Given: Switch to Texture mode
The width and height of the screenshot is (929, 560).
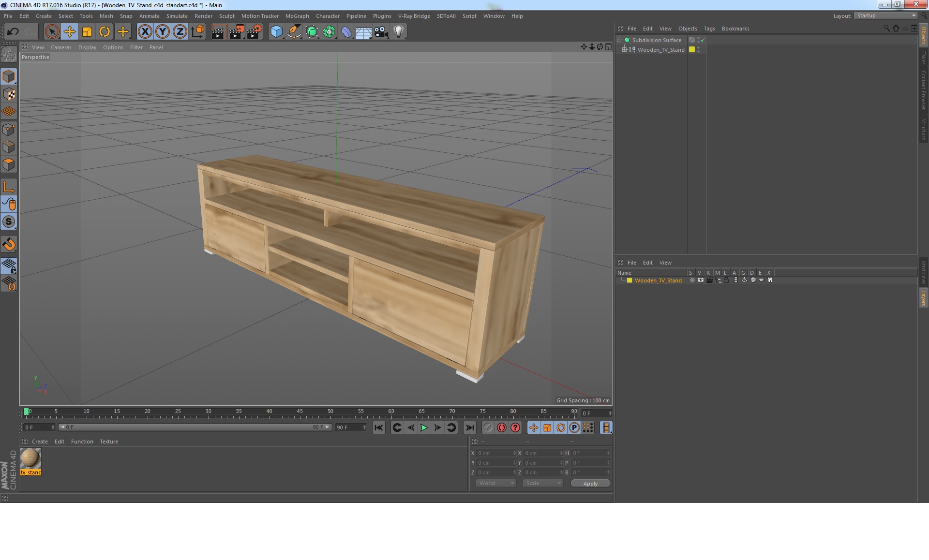Looking at the screenshot, I should click(x=9, y=94).
